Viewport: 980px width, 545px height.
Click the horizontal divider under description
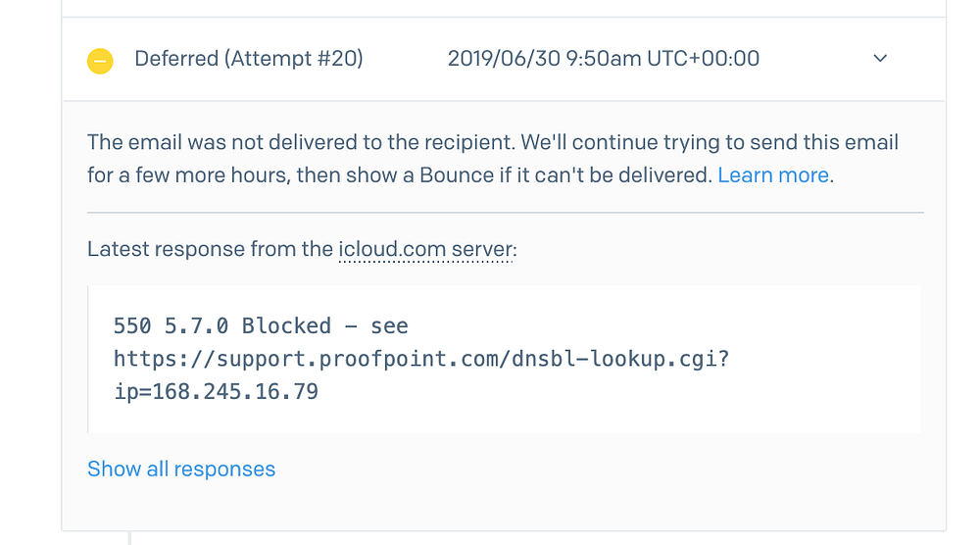pyautogui.click(x=505, y=213)
